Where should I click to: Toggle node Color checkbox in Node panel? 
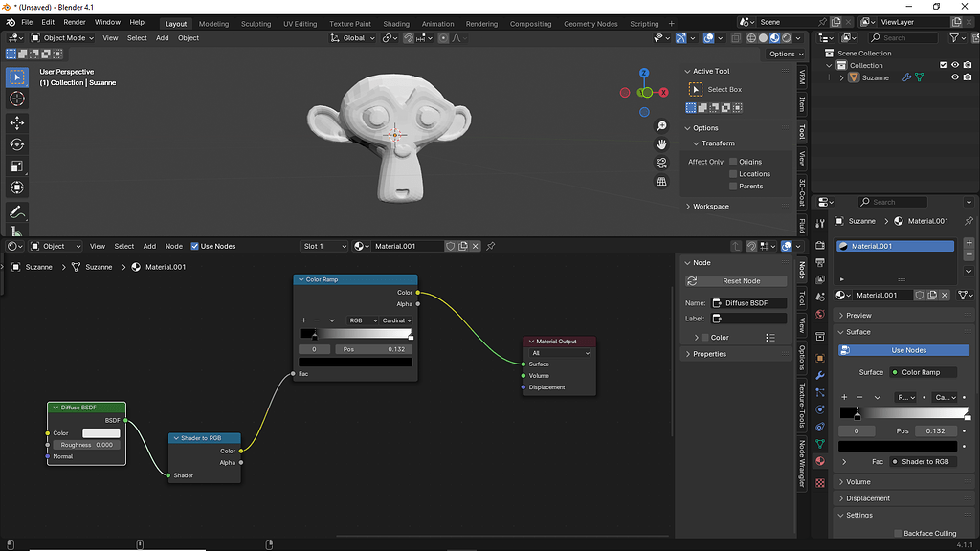705,338
